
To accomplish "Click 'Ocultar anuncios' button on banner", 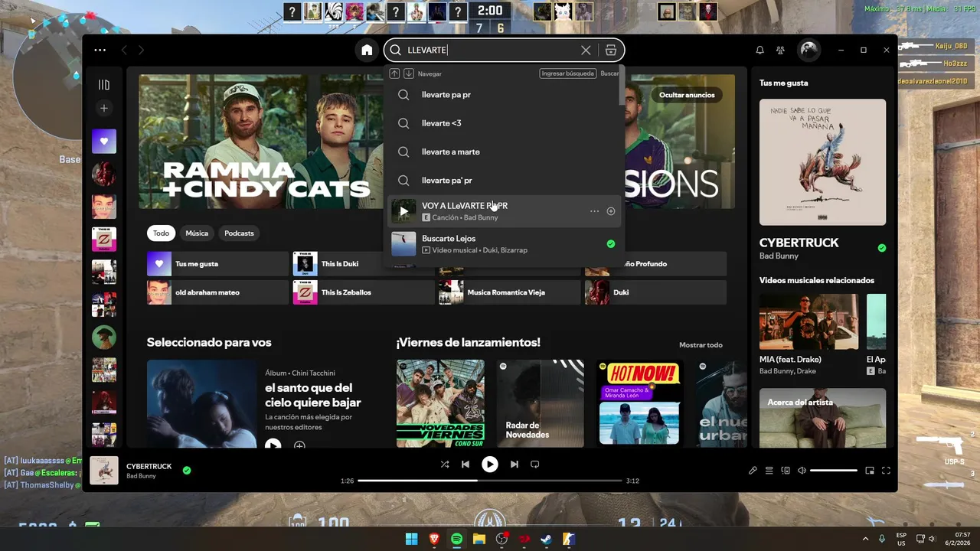I will click(687, 95).
